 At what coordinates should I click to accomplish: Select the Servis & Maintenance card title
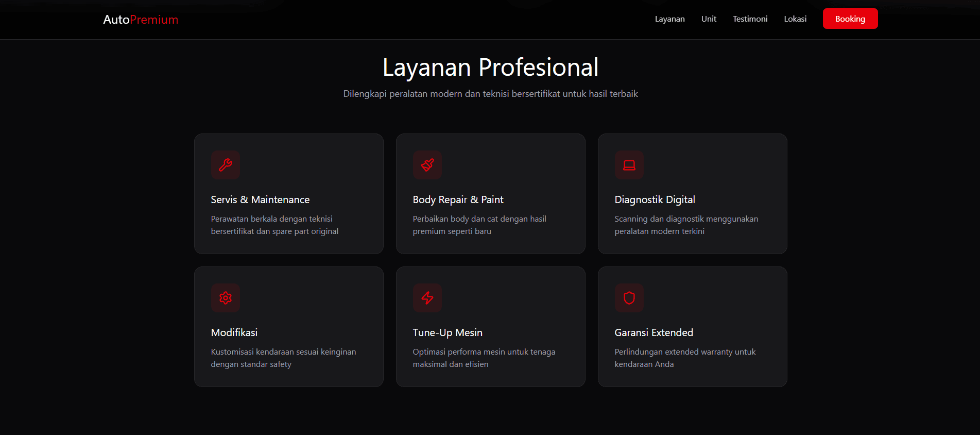(260, 199)
